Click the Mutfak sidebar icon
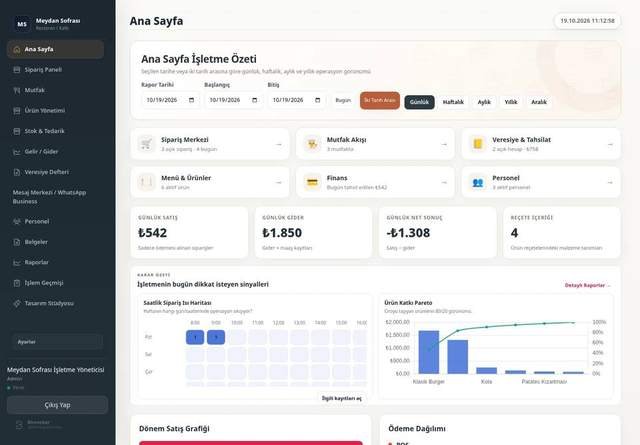640x445 pixels. pyautogui.click(x=17, y=90)
